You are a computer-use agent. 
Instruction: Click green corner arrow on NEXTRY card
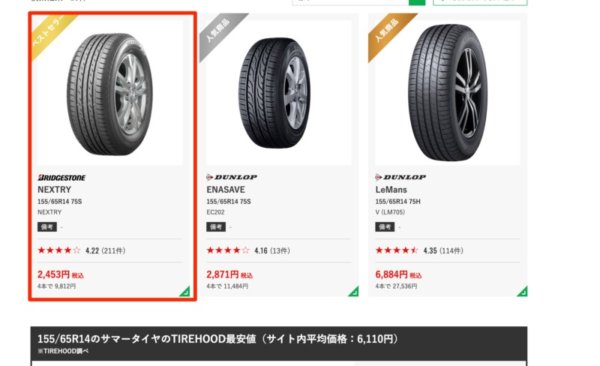[185, 292]
